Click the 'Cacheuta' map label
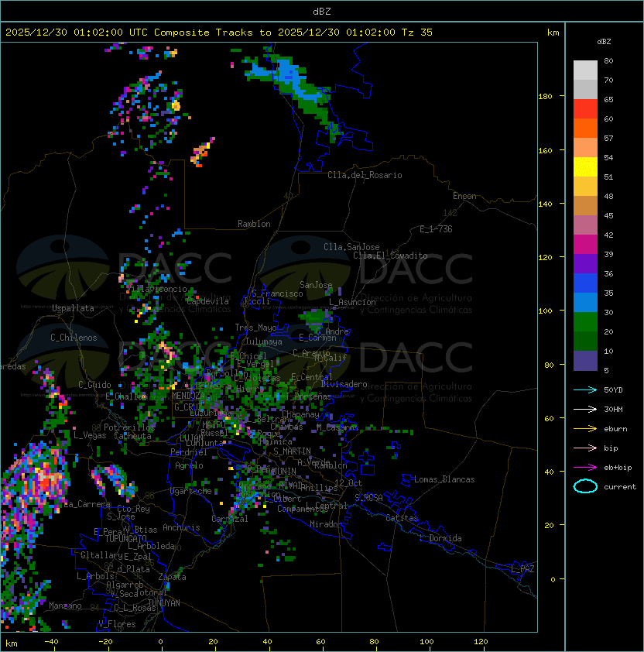This screenshot has width=644, height=652. 132,436
